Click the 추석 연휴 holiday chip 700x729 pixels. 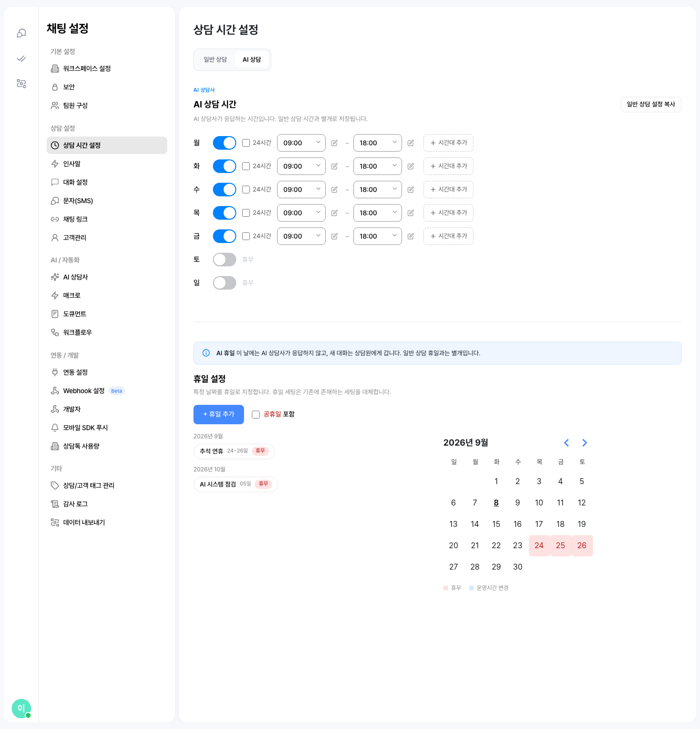pyautogui.click(x=234, y=451)
